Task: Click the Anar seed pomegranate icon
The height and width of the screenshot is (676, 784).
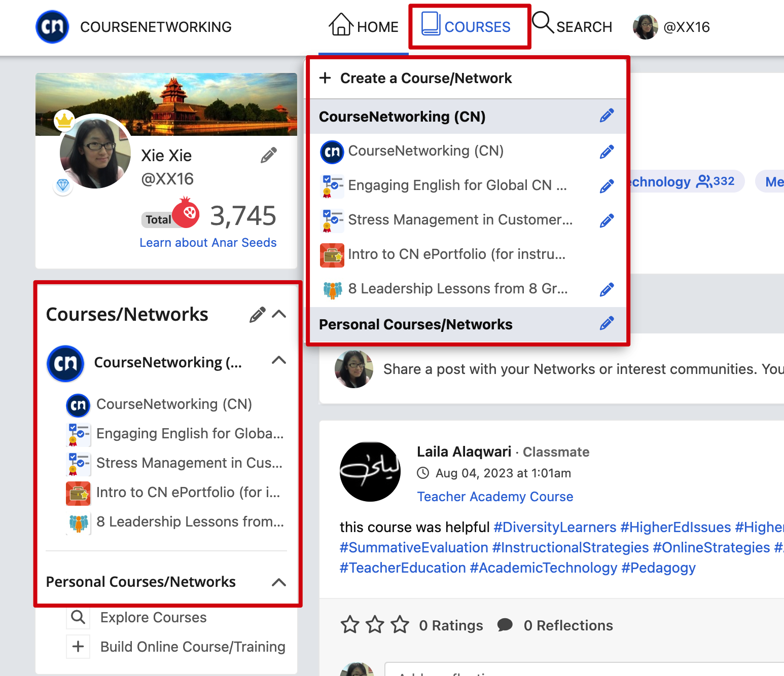Action: point(186,213)
